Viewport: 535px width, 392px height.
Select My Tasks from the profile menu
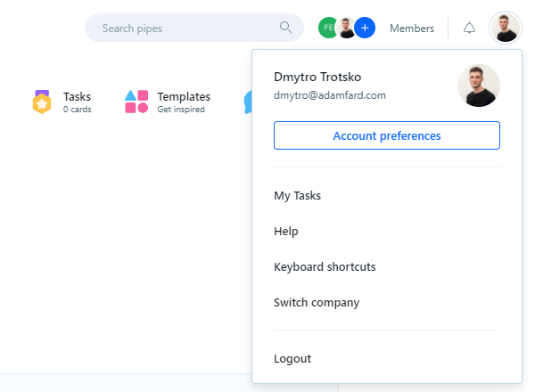297,195
